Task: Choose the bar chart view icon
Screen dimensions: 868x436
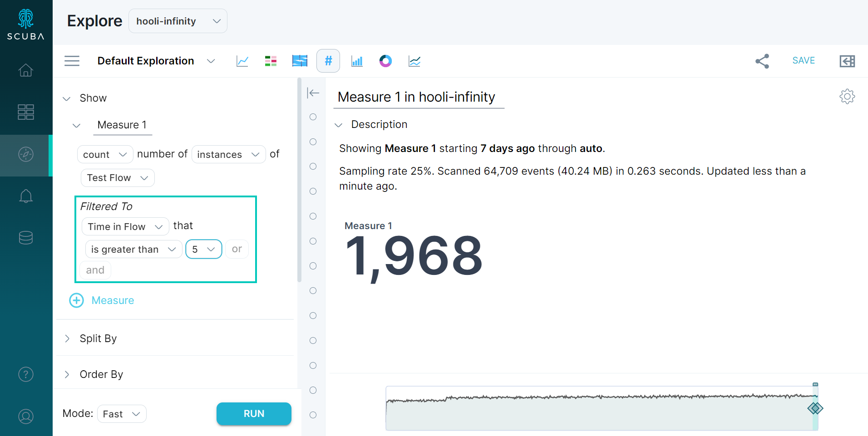Action: click(x=357, y=61)
